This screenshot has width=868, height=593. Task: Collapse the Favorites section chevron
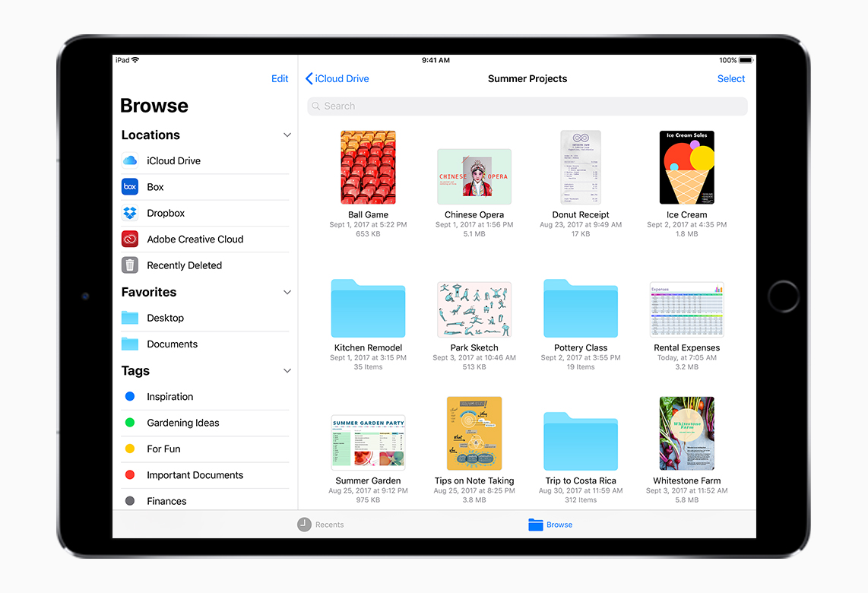coord(287,293)
